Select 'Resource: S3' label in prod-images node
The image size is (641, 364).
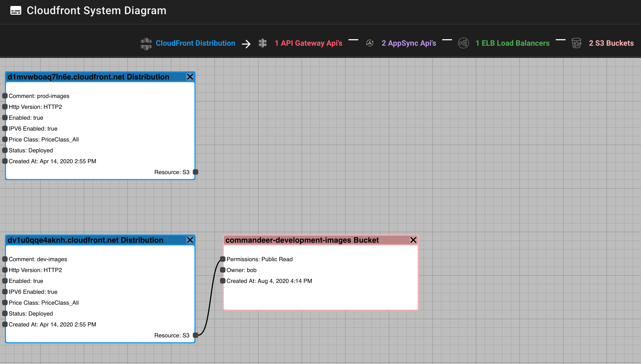[172, 172]
